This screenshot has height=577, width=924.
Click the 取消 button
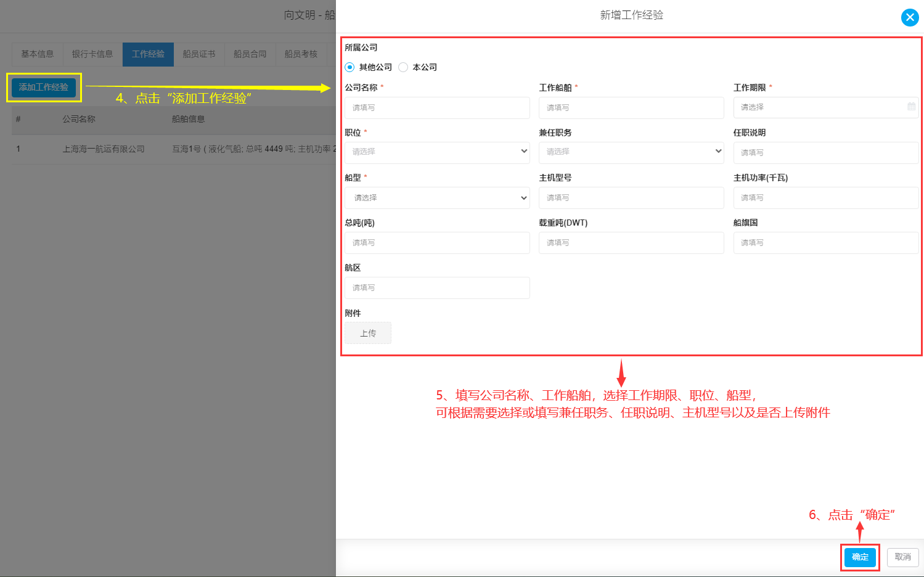(903, 557)
